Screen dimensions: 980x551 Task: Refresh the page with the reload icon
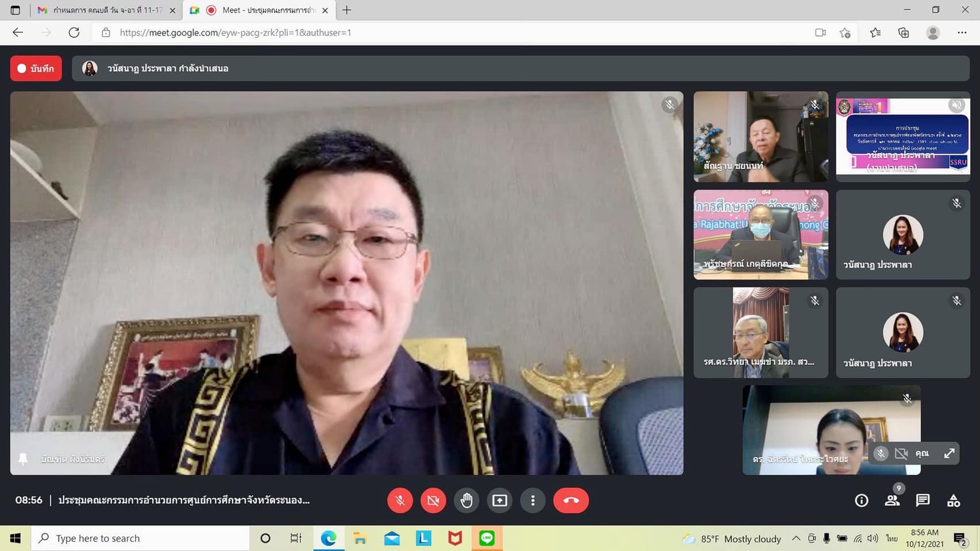click(x=74, y=33)
